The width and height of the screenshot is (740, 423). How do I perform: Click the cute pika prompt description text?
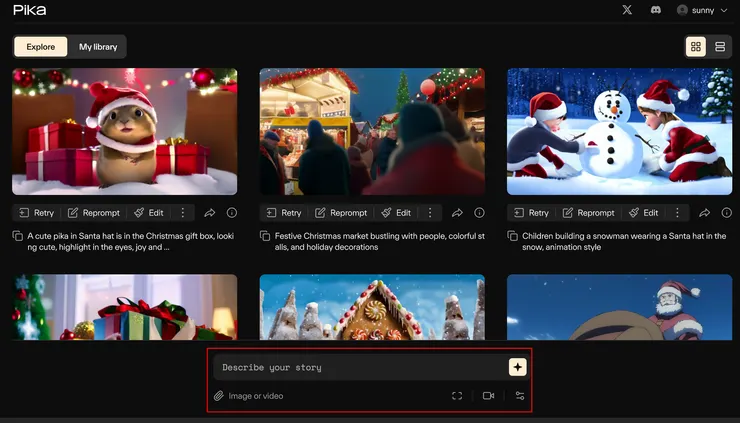131,241
